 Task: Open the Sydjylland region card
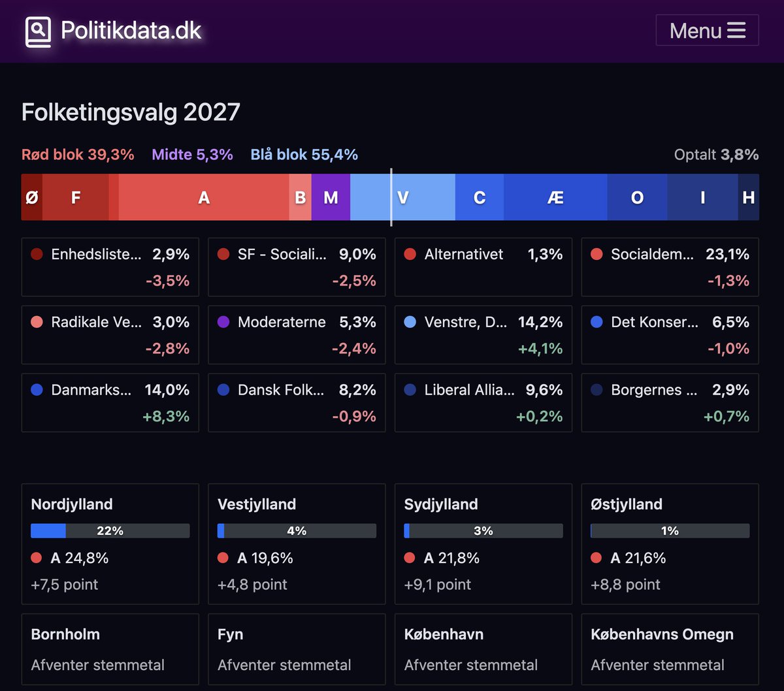coord(483,544)
